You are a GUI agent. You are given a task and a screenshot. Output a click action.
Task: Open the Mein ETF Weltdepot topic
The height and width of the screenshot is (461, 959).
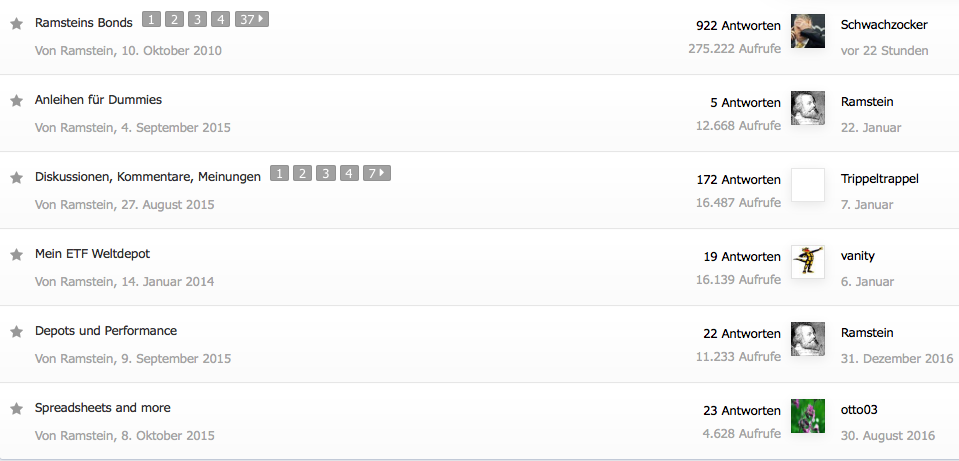[92, 254]
